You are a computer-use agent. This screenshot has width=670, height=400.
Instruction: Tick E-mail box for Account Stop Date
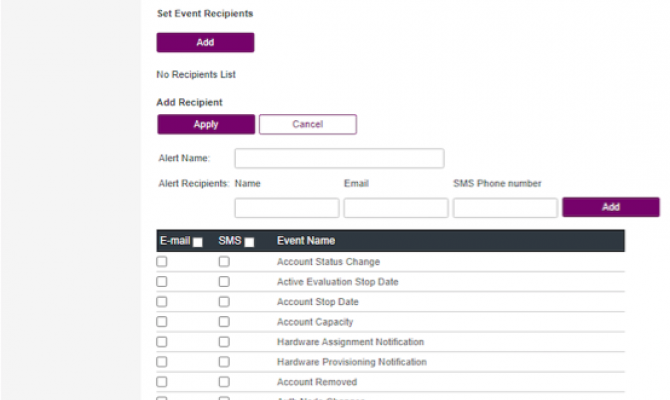pyautogui.click(x=162, y=302)
